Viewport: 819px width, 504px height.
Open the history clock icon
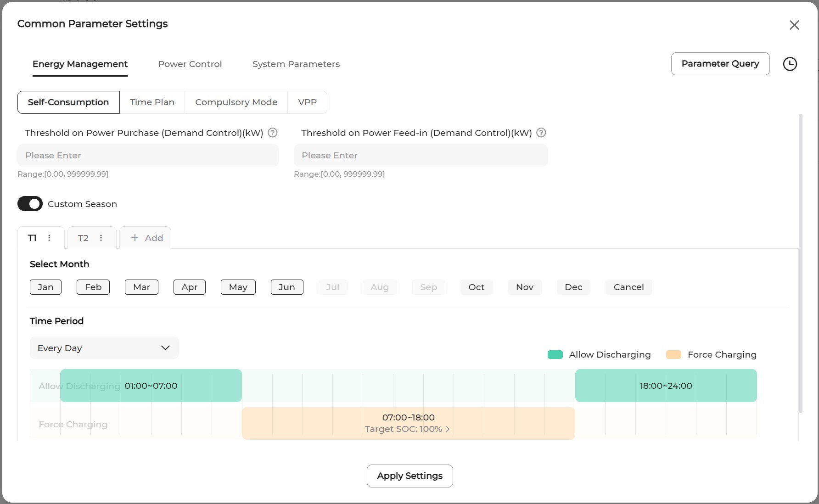790,64
